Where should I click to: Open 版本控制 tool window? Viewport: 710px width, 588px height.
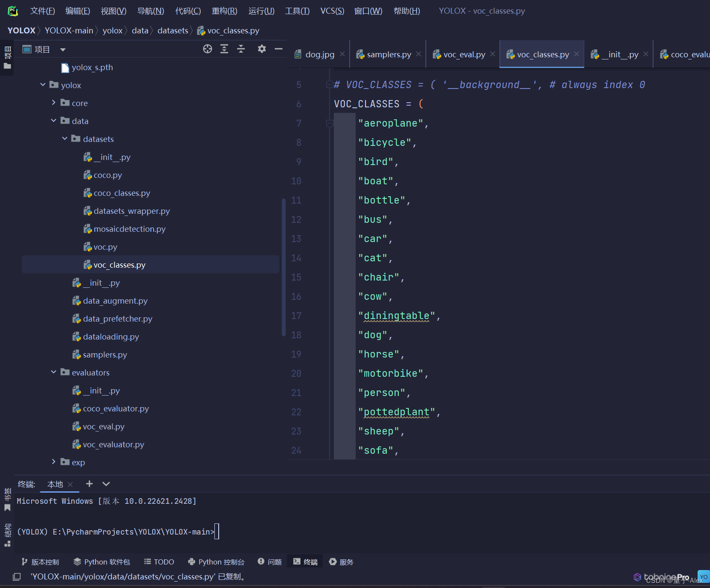pyautogui.click(x=40, y=561)
